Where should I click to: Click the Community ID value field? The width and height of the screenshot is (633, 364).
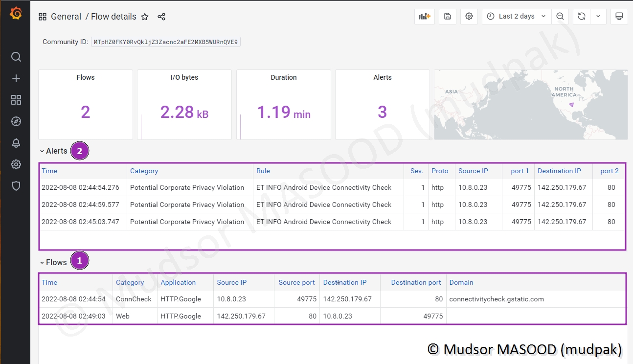pos(166,42)
